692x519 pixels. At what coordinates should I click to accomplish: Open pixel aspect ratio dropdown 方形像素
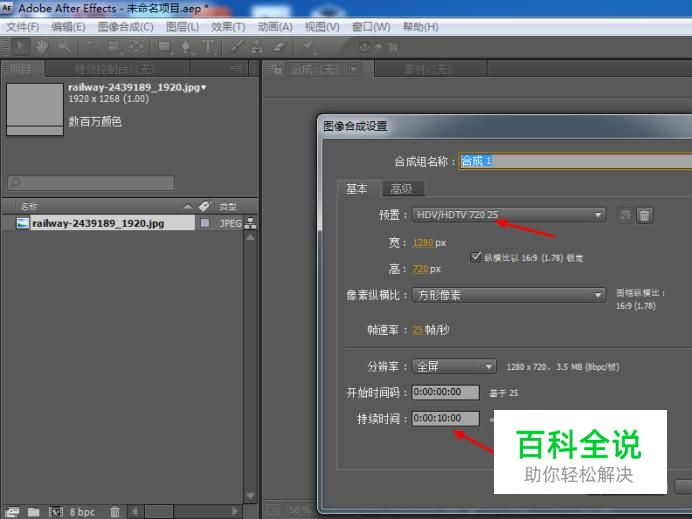[x=509, y=294]
